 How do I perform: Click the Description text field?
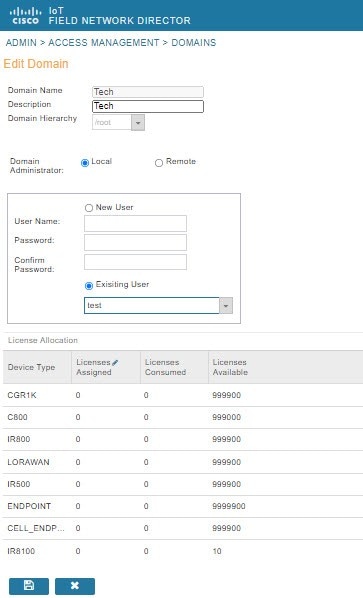tap(148, 106)
